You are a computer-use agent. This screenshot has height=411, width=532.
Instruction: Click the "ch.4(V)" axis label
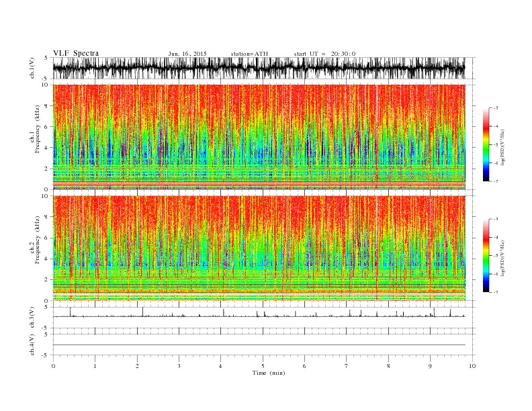coord(32,345)
